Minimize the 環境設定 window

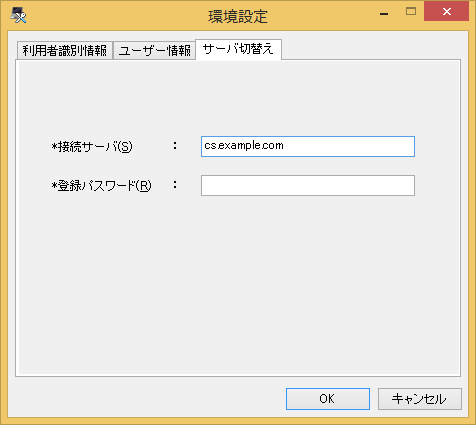pos(384,13)
